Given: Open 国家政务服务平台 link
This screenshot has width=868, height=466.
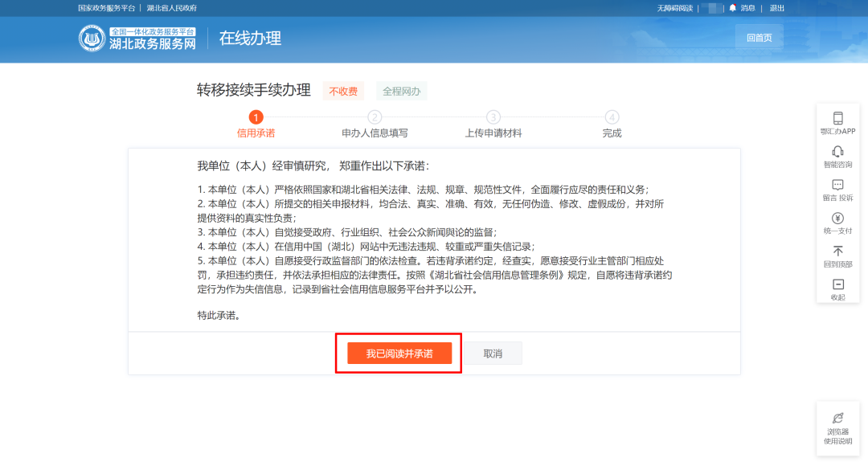Looking at the screenshot, I should (x=107, y=8).
